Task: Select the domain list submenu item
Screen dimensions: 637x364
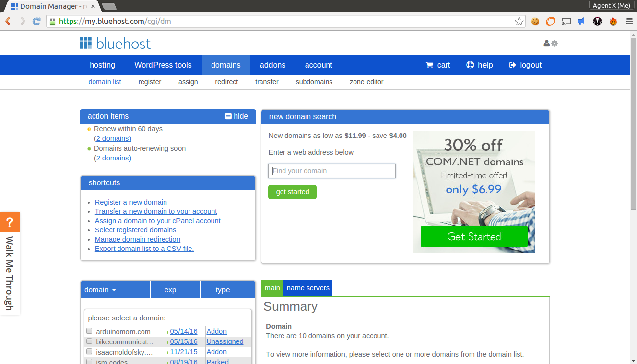Action: click(105, 82)
